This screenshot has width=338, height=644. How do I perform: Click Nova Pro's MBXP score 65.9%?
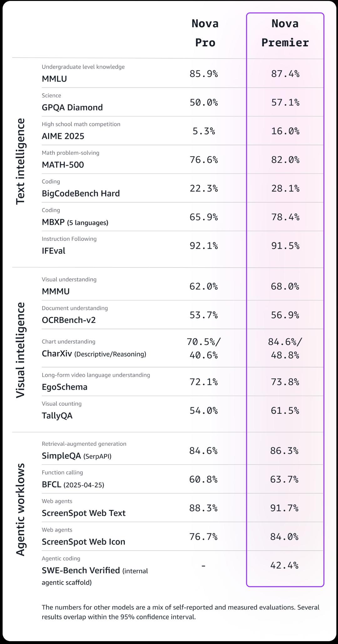point(204,217)
